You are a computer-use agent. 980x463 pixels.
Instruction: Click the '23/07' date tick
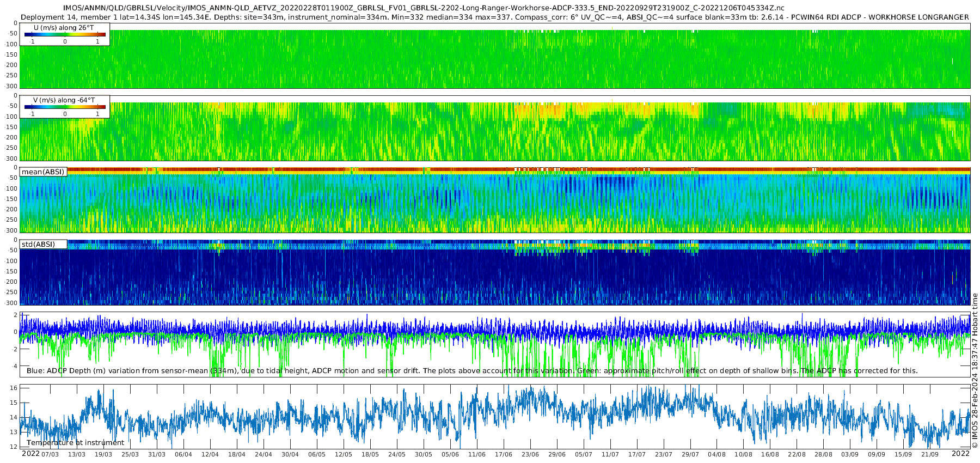[664, 455]
